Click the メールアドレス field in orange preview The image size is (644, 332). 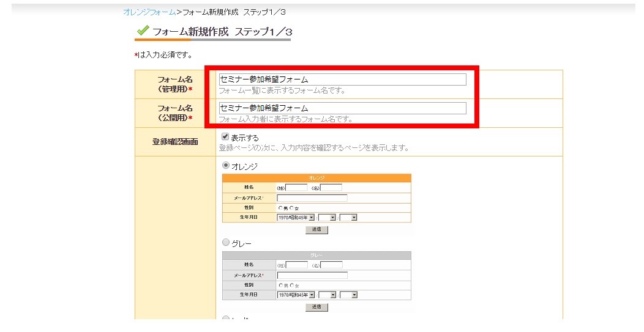point(312,198)
